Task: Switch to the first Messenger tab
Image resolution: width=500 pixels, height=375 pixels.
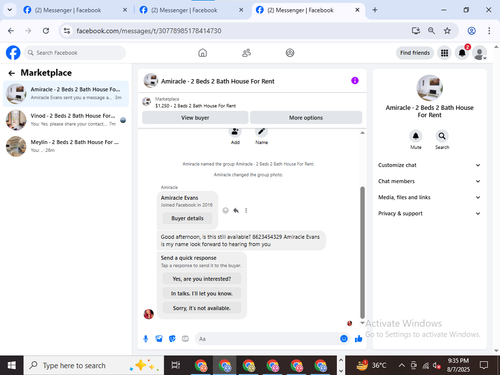Action: tap(75, 10)
